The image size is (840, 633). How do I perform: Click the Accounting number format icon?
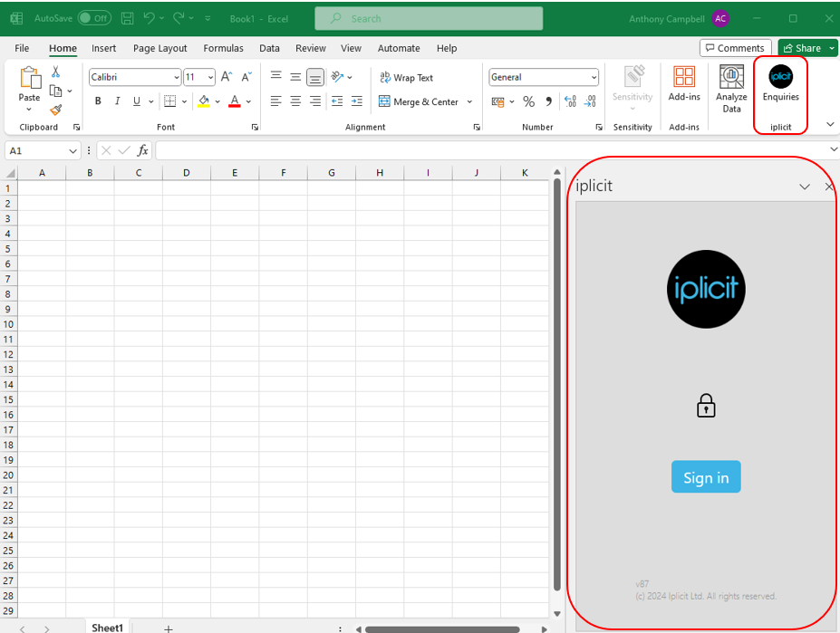[497, 101]
